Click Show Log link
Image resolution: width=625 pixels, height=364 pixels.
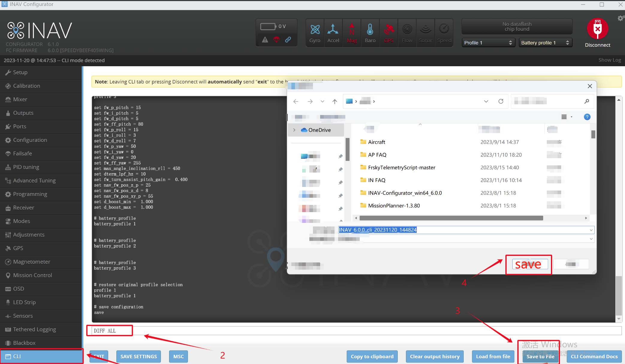tap(610, 60)
